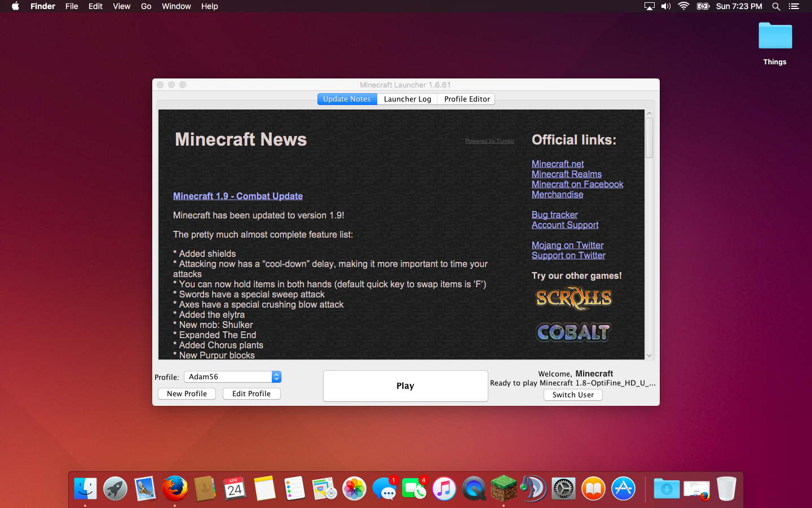Viewport: 812px width, 508px height.
Task: Open Firefox from the Dock
Action: 175,489
